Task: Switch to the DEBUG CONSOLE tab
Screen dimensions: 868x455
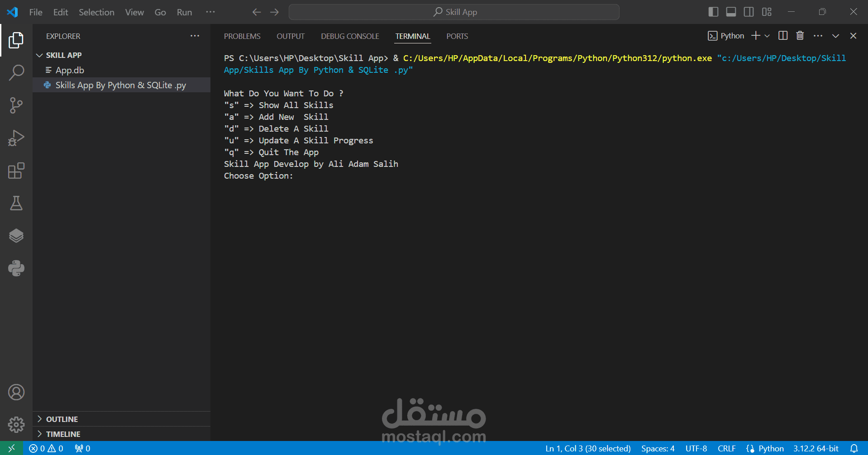Action: tap(350, 36)
